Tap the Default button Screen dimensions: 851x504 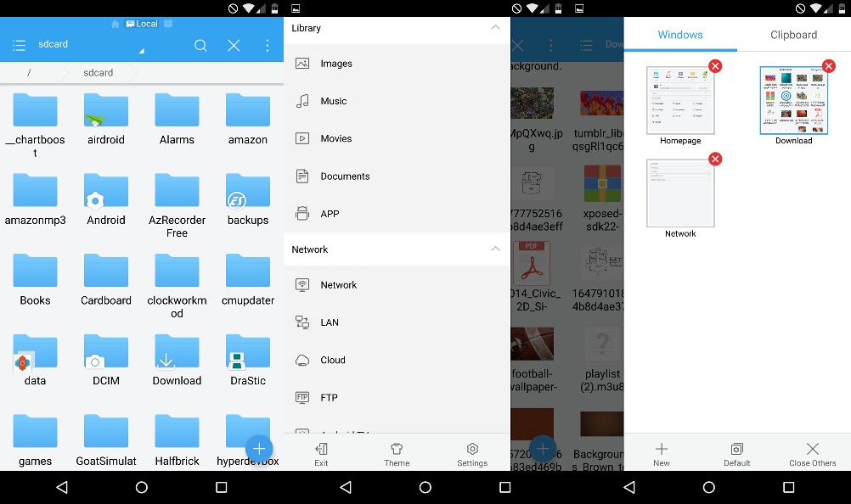click(x=736, y=454)
